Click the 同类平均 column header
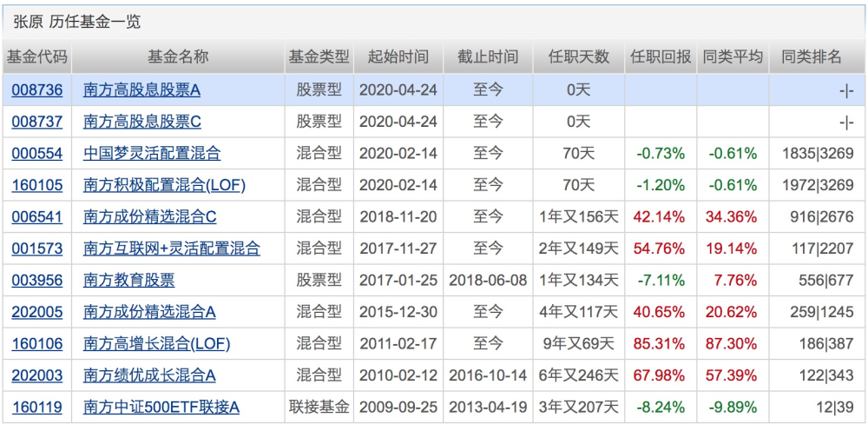Image resolution: width=868 pixels, height=431 pixels. coord(733,56)
